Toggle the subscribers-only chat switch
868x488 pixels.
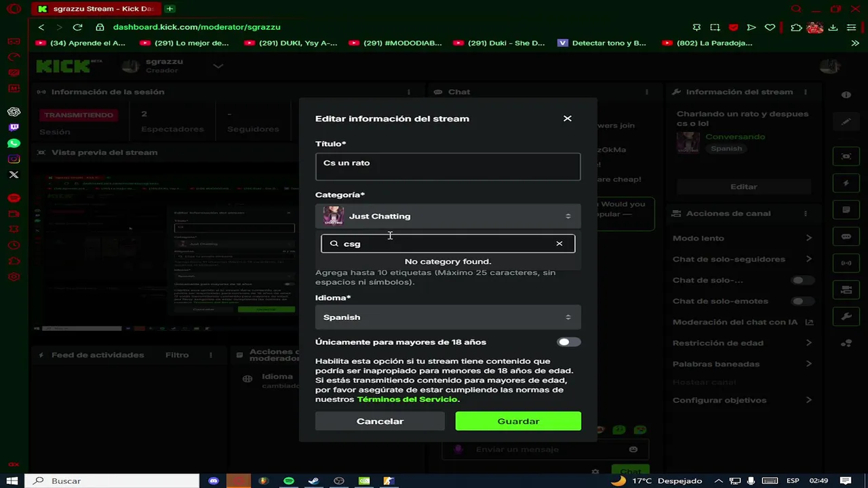(802, 280)
